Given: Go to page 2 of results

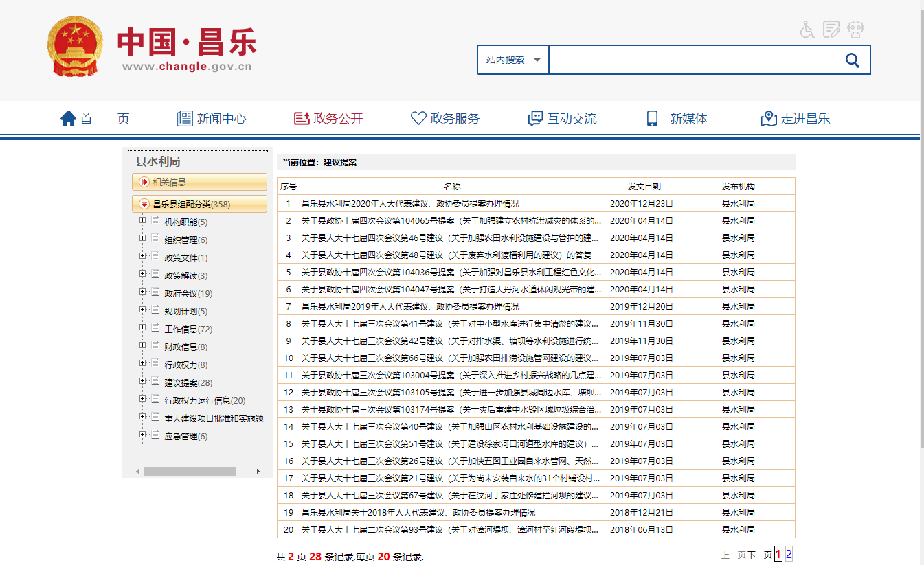Looking at the screenshot, I should coord(789,554).
